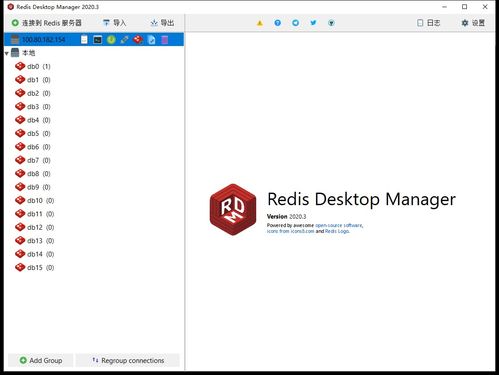Click the 导出 export button
This screenshot has height=375, width=499.
point(162,23)
